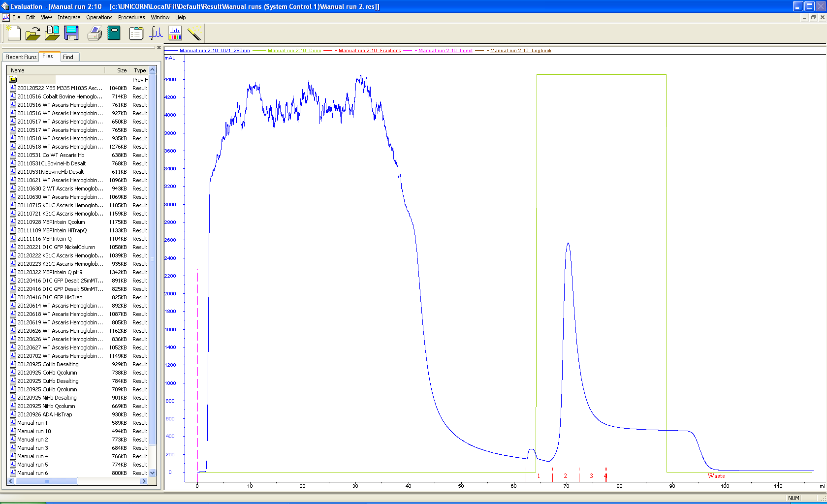Launch the magic wand wizard icon
This screenshot has height=504, width=827.
pos(195,33)
